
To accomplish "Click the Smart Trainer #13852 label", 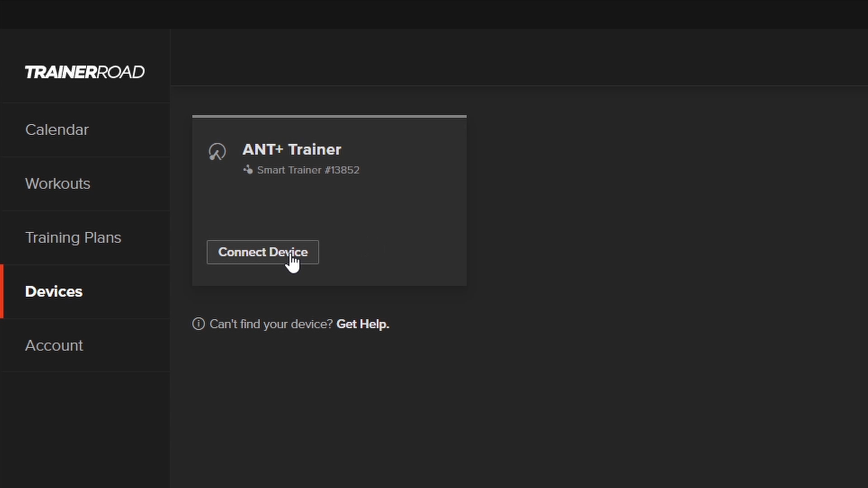I will click(x=308, y=170).
